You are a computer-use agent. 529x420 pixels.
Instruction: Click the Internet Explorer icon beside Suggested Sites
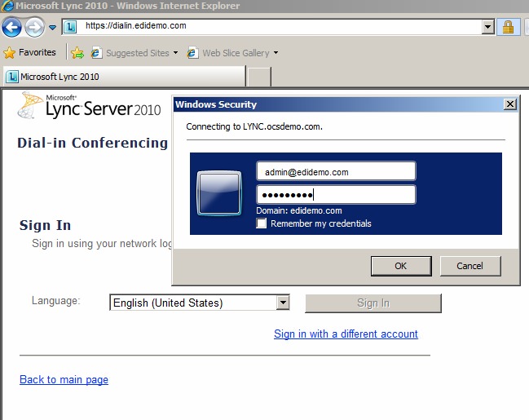pyautogui.click(x=96, y=53)
